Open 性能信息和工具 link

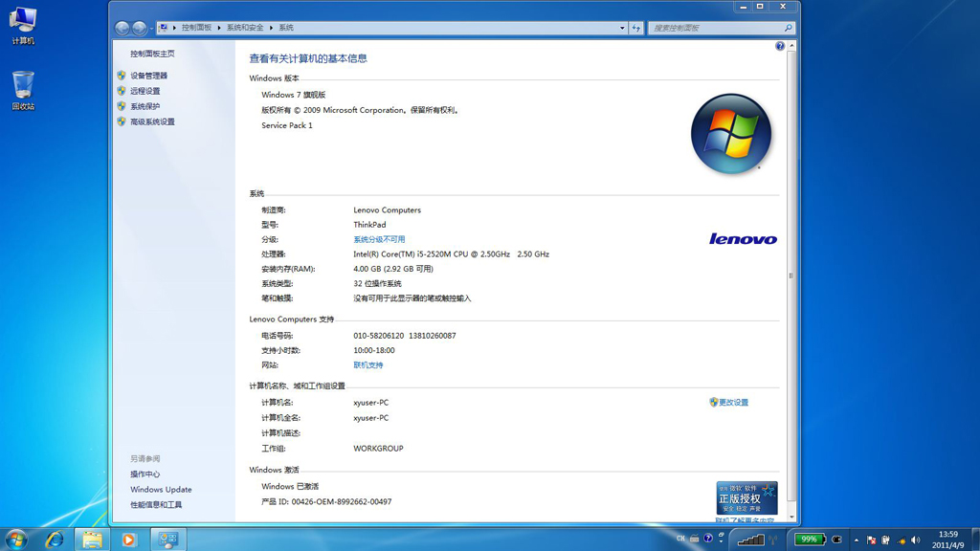(156, 505)
